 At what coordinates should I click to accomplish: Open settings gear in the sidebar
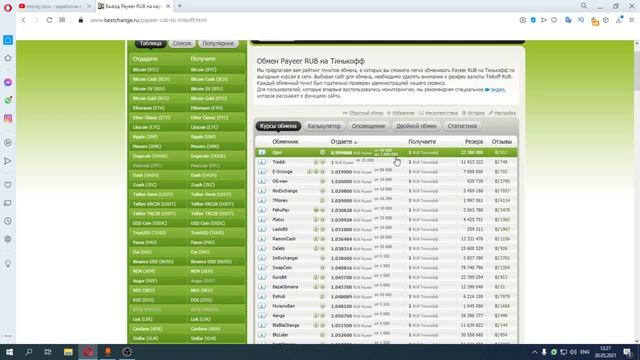coord(8,239)
